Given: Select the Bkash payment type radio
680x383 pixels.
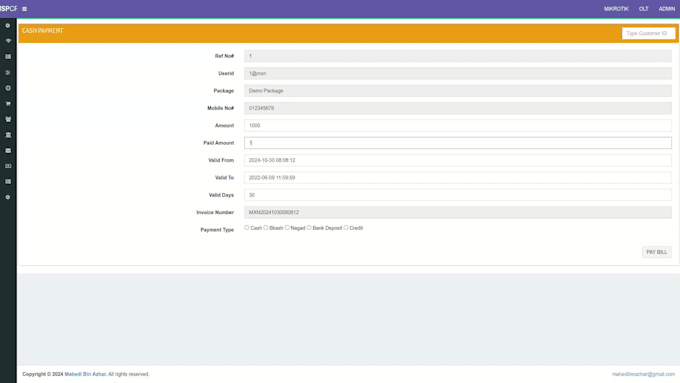Looking at the screenshot, I should pyautogui.click(x=266, y=228).
